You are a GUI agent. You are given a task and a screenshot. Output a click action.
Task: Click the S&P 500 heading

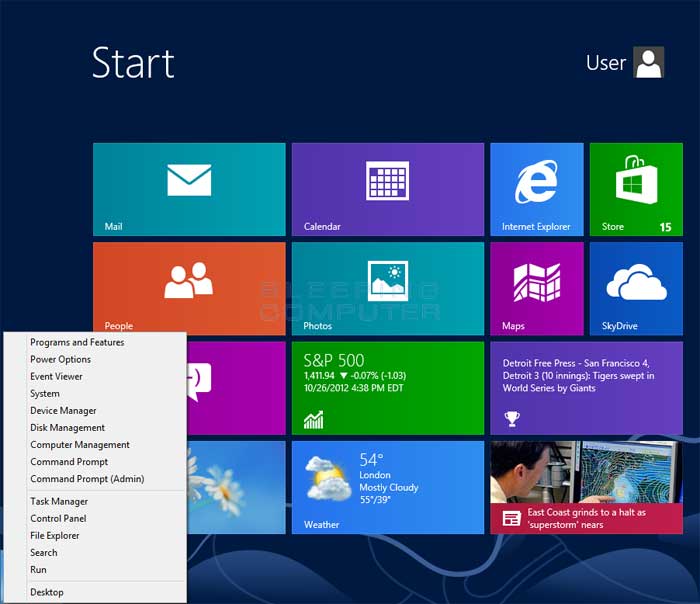[333, 360]
